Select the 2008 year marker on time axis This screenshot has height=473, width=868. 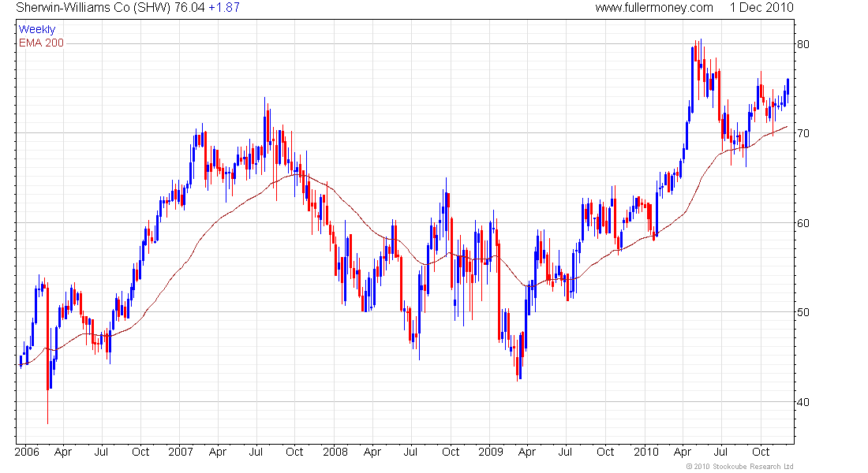[335, 453]
